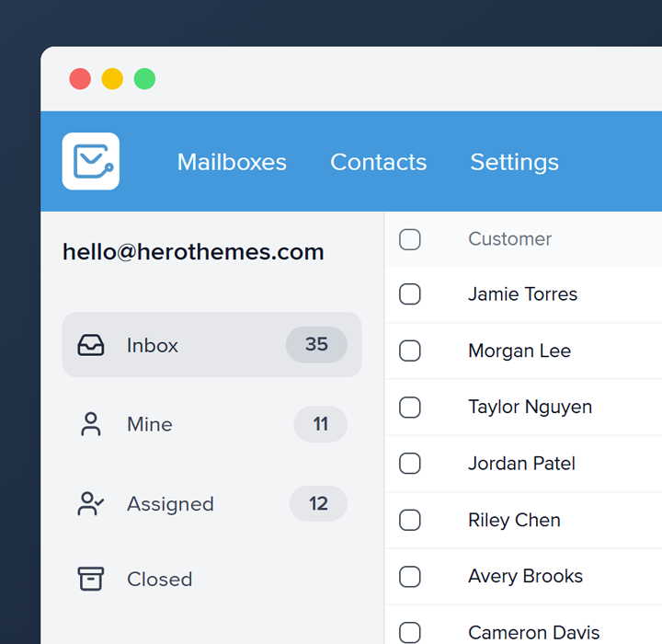Go to the Contacts menu

[378, 162]
